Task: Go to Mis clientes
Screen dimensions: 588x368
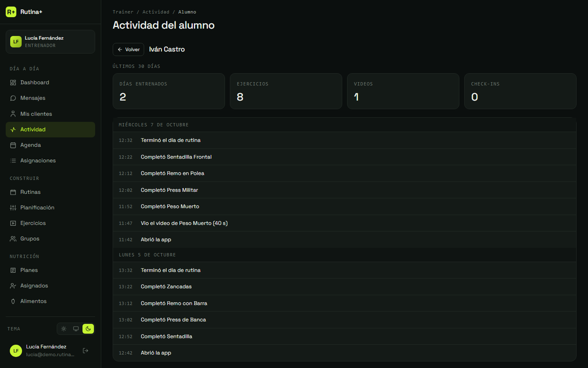Action: [50, 114]
